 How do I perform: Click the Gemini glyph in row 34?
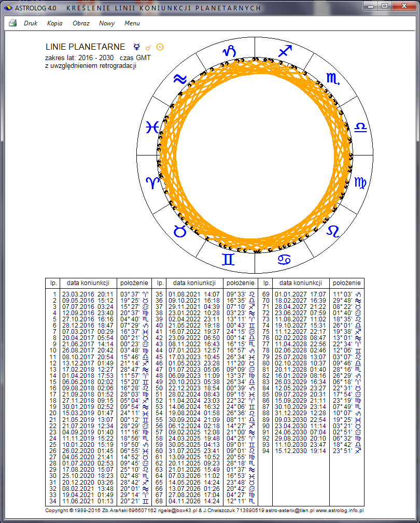point(146,501)
